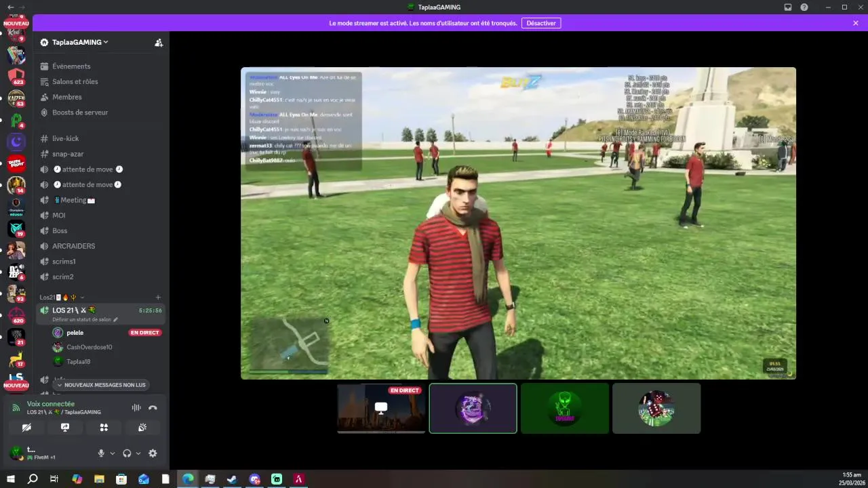
Task: Select the green alien avatar participant tile
Action: pos(564,408)
